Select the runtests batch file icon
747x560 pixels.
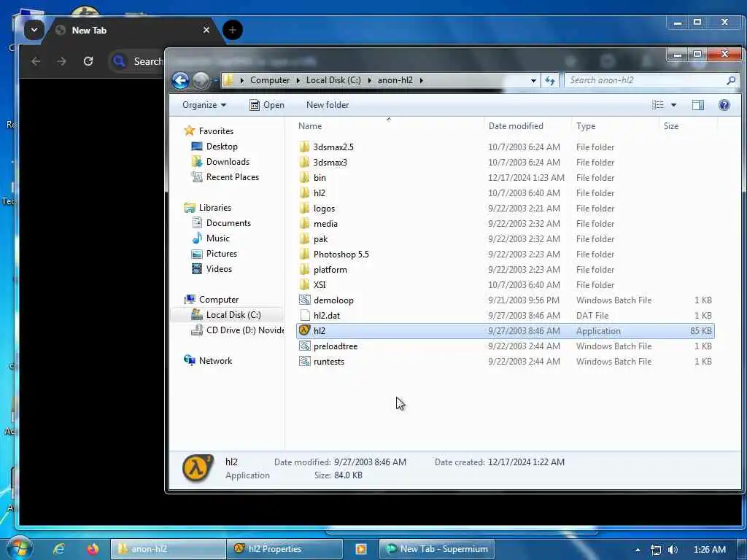click(x=304, y=362)
